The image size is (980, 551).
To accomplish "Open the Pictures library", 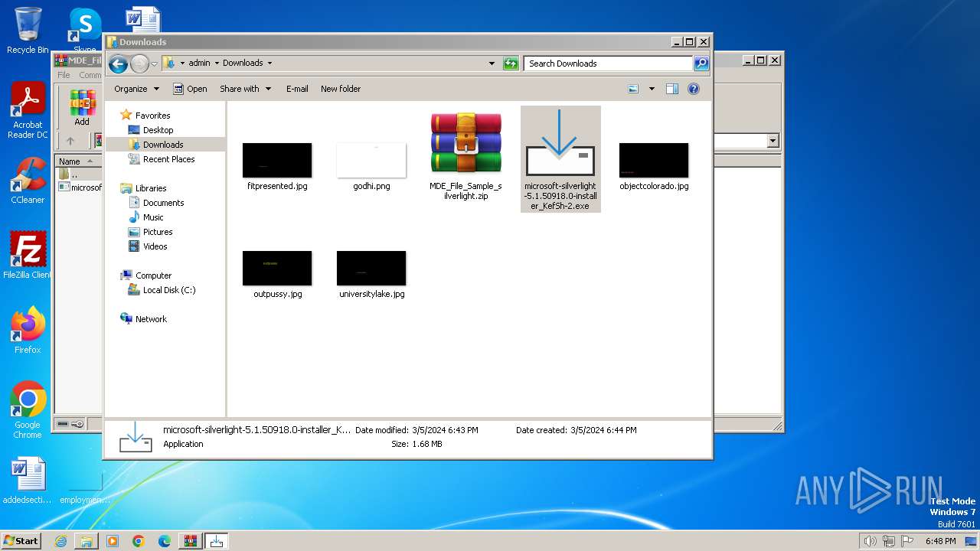I will pyautogui.click(x=158, y=232).
